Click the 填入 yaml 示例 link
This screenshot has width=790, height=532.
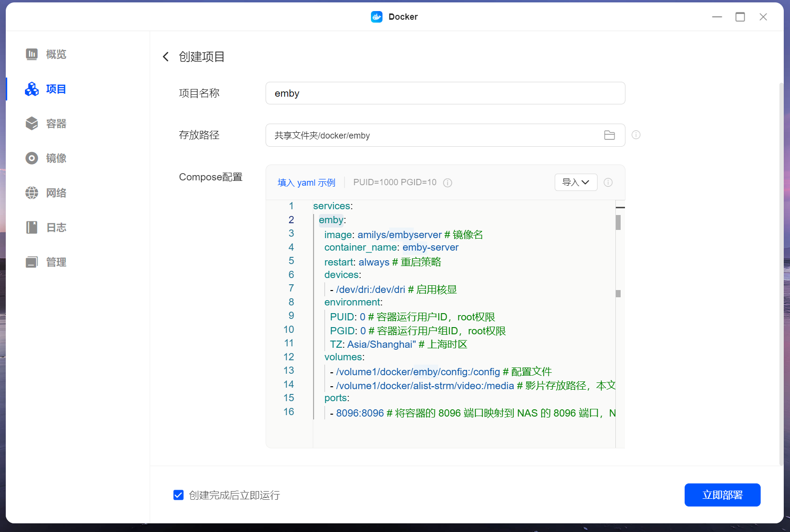(x=306, y=183)
